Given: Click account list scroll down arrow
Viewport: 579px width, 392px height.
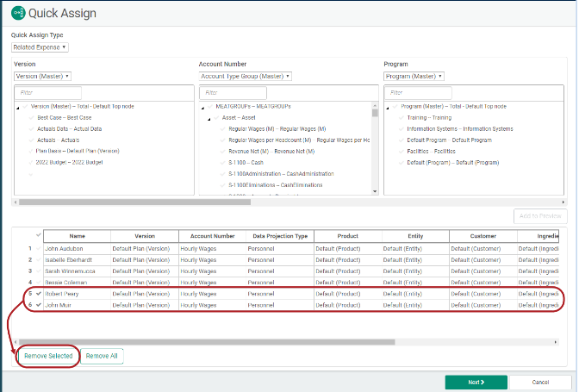Looking at the screenshot, I should [375, 191].
